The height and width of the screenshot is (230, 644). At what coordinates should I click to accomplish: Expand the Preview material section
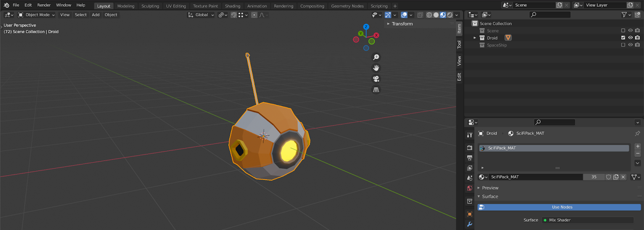(x=490, y=188)
